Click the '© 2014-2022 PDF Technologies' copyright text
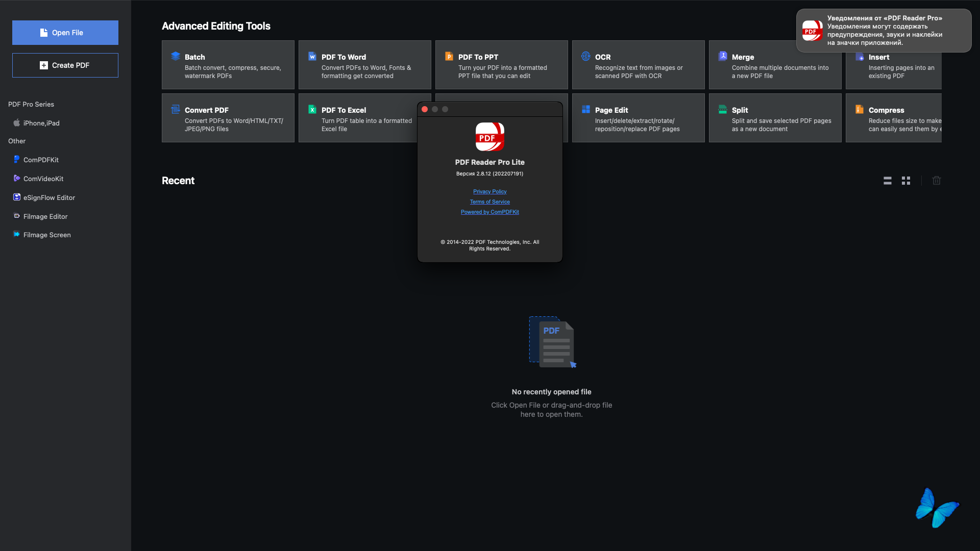Screen dimensions: 980x551 pyautogui.click(x=490, y=245)
